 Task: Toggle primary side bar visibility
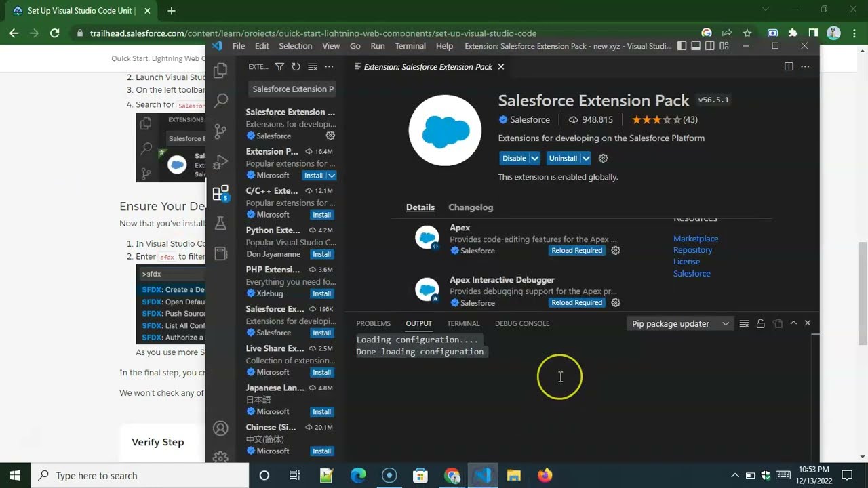tap(682, 46)
